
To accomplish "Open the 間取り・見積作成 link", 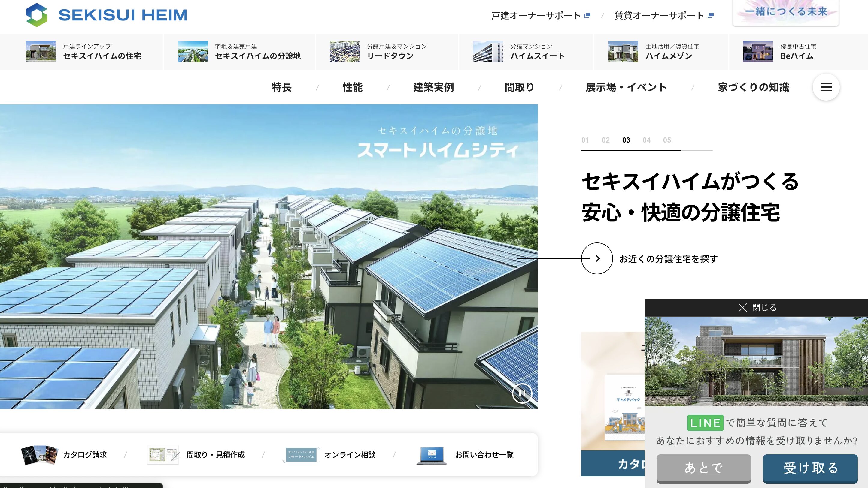I will (x=216, y=455).
